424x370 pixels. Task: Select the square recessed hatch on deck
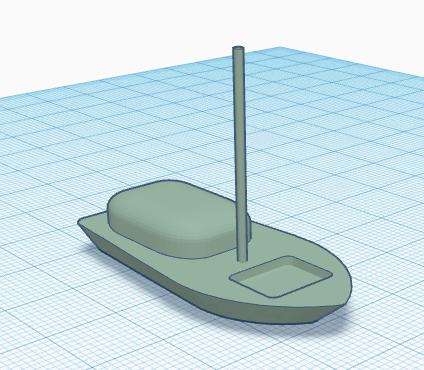tap(281, 276)
